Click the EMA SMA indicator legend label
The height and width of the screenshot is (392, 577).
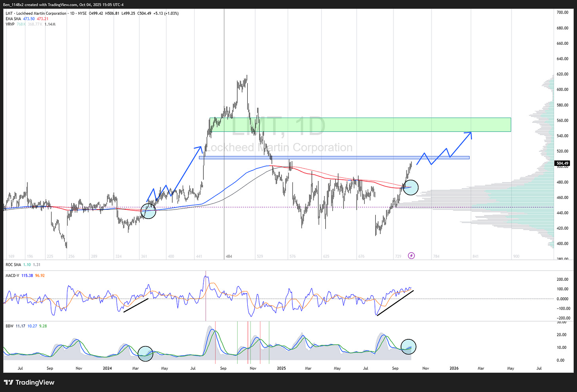click(x=13, y=19)
